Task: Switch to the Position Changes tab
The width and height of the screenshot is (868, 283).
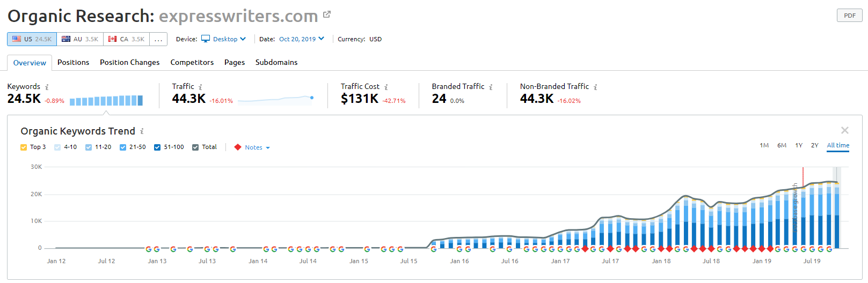Action: click(129, 62)
